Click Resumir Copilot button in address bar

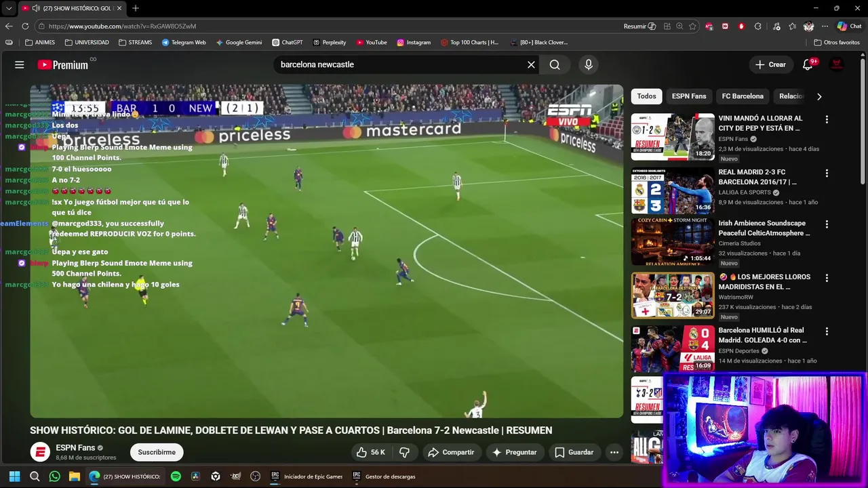(x=639, y=26)
